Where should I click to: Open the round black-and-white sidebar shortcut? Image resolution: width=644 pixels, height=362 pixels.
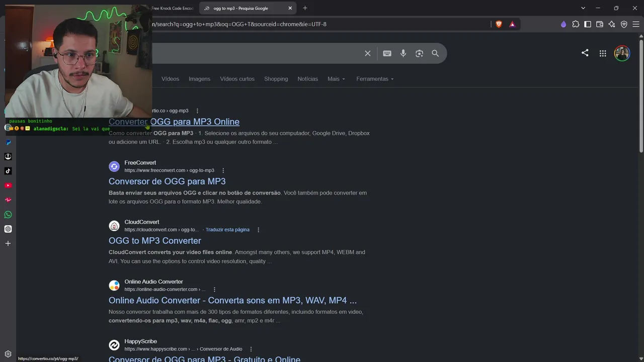coord(8,156)
